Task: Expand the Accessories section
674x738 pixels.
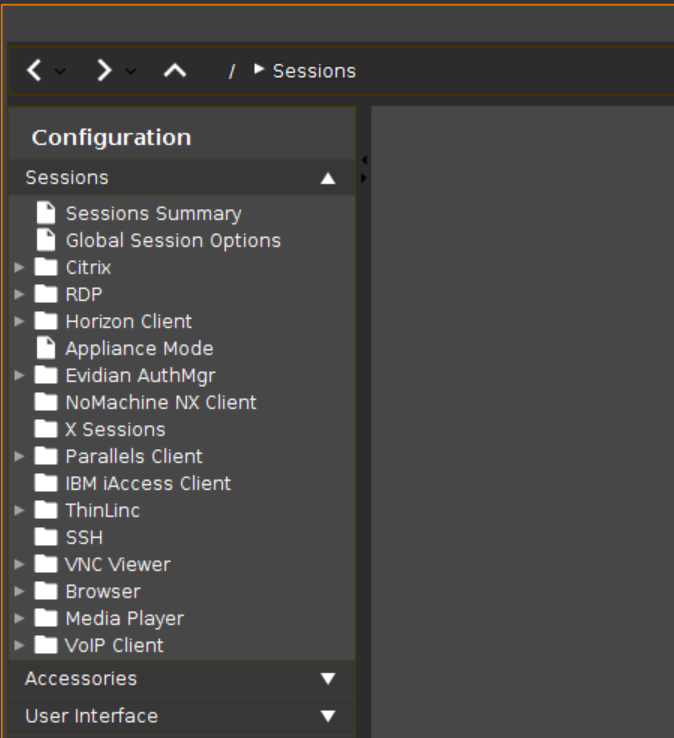Action: pos(182,679)
